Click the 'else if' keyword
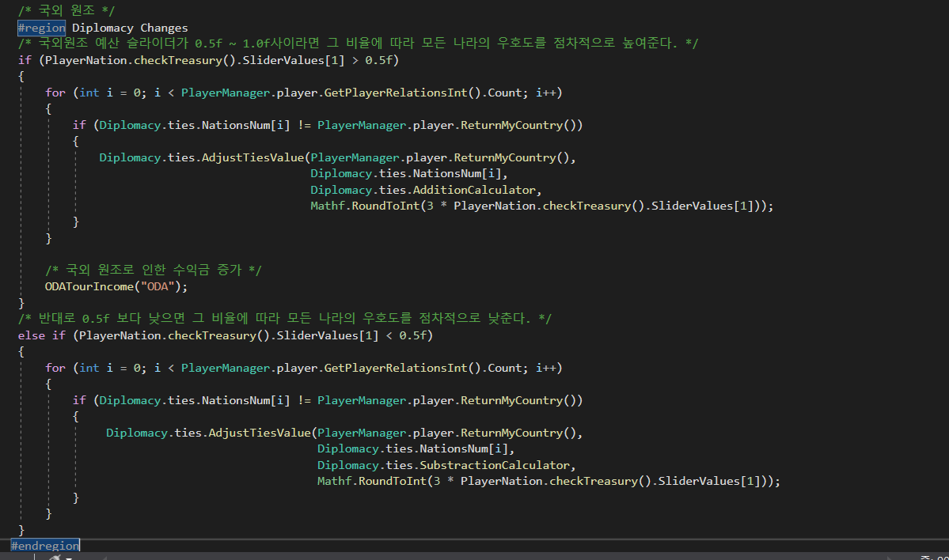The width and height of the screenshot is (949, 560). click(x=42, y=335)
